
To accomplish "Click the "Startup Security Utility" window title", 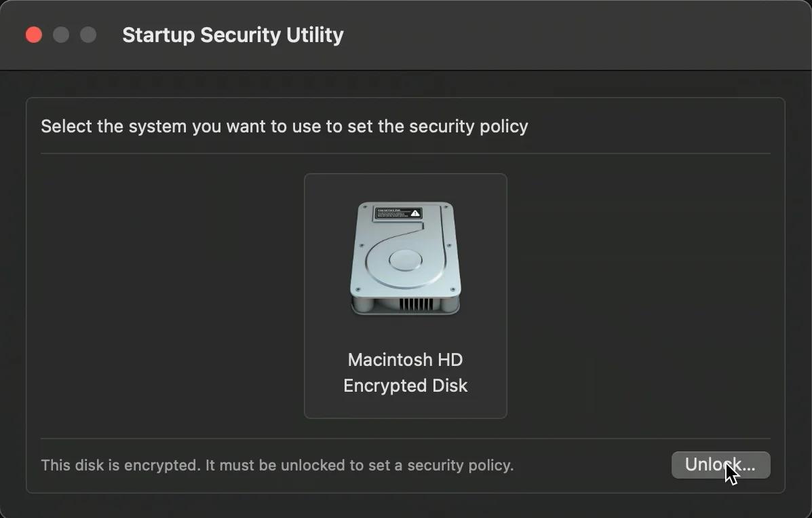I will [233, 35].
